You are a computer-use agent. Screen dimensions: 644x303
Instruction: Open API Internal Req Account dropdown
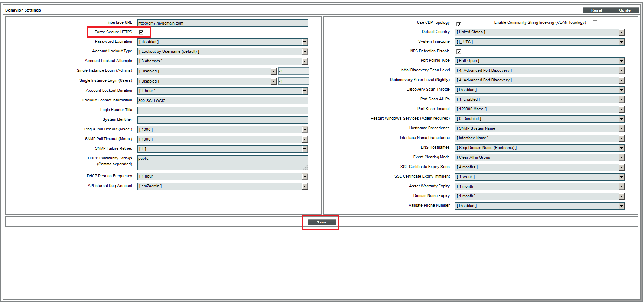point(223,186)
